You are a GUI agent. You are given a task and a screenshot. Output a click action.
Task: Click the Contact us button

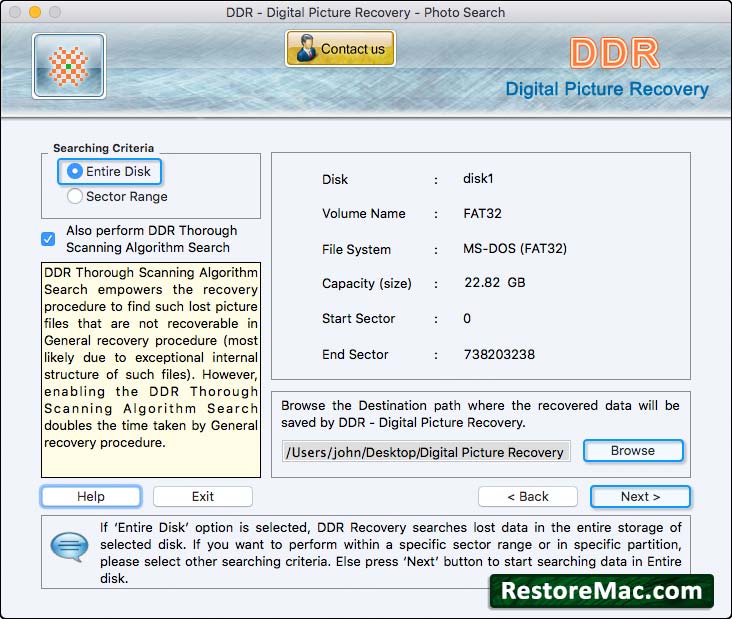pyautogui.click(x=340, y=49)
